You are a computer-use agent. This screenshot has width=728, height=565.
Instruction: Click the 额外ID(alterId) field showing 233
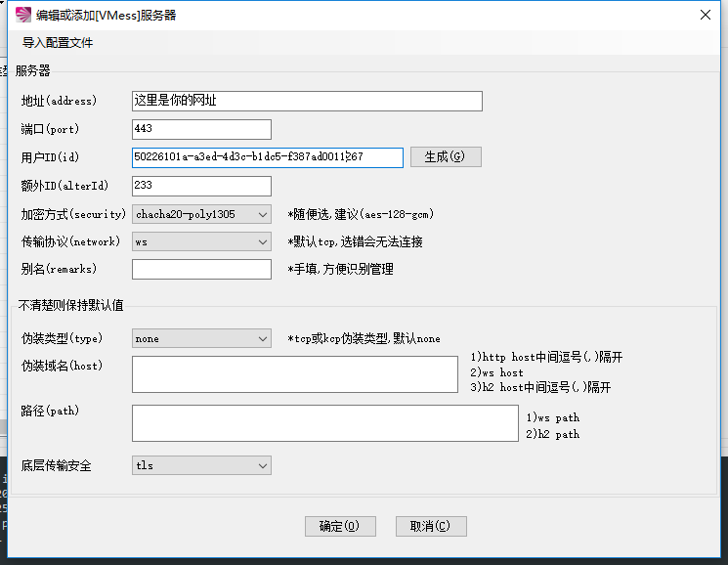click(201, 186)
